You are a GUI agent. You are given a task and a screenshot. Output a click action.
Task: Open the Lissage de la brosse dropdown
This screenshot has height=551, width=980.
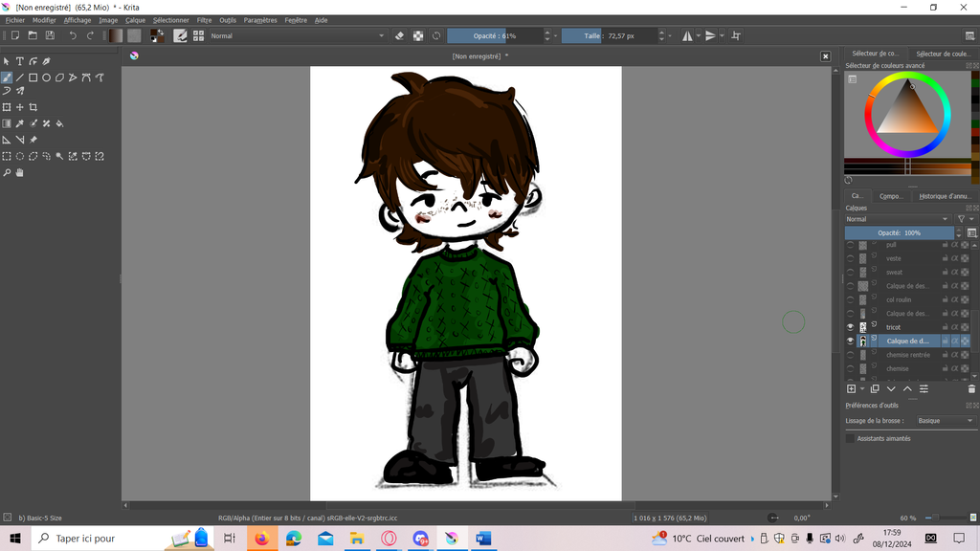click(945, 421)
